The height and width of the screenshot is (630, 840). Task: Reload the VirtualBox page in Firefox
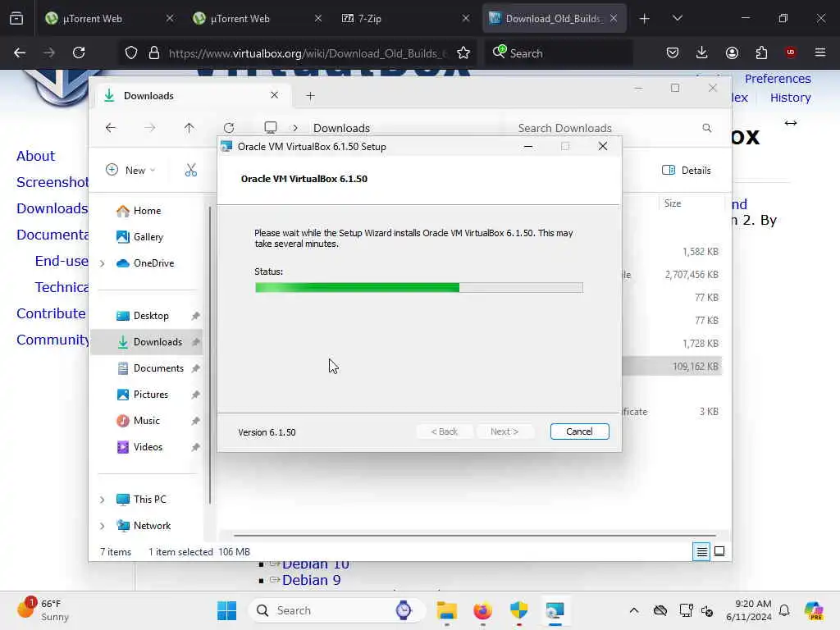click(x=79, y=52)
